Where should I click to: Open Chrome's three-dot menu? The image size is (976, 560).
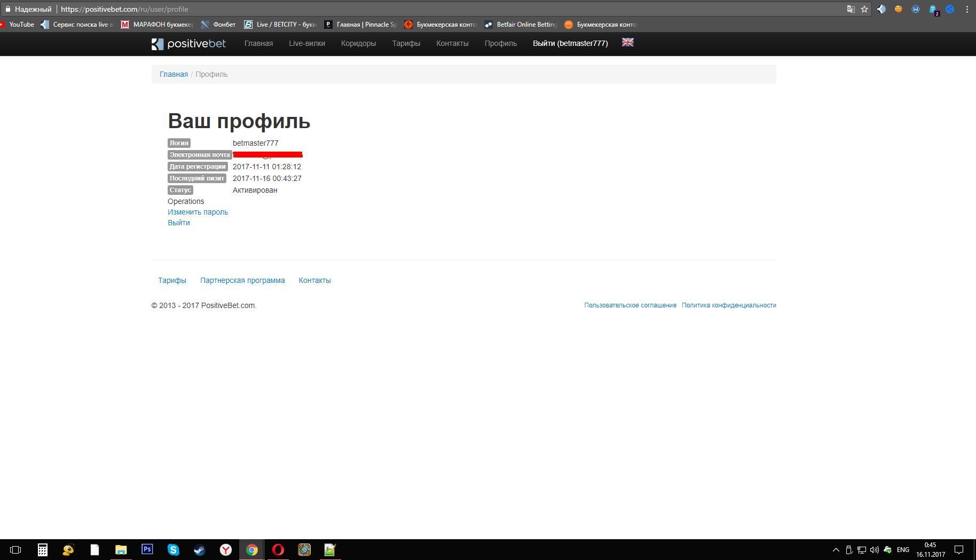click(966, 9)
